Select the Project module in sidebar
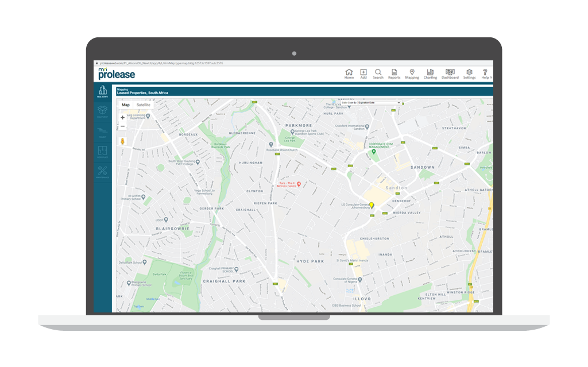Image resolution: width=588 pixels, height=367 pixels. click(x=102, y=132)
